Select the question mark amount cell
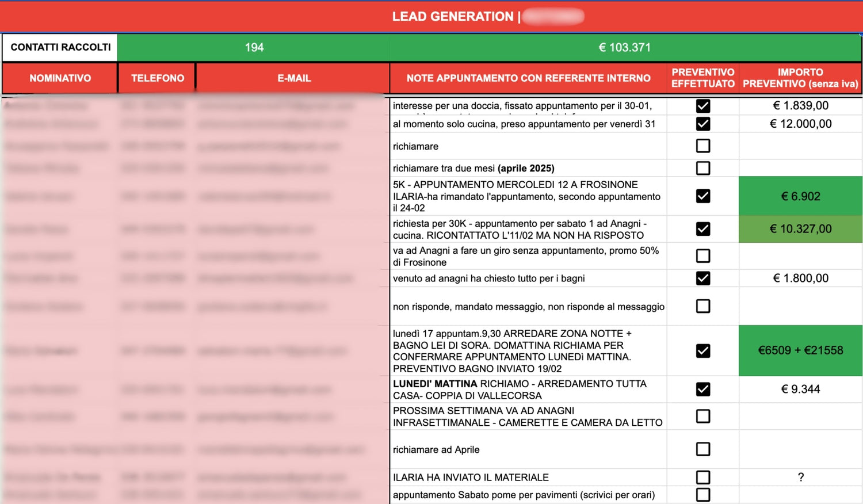Screen dimensions: 863x504 coord(800,477)
